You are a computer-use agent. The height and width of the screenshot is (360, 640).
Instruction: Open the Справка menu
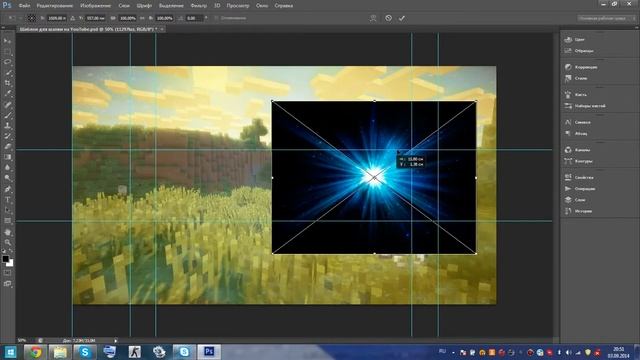click(x=283, y=6)
